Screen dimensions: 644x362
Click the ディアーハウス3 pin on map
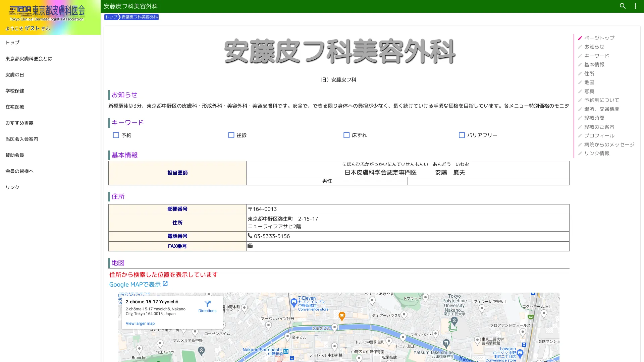click(x=404, y=315)
